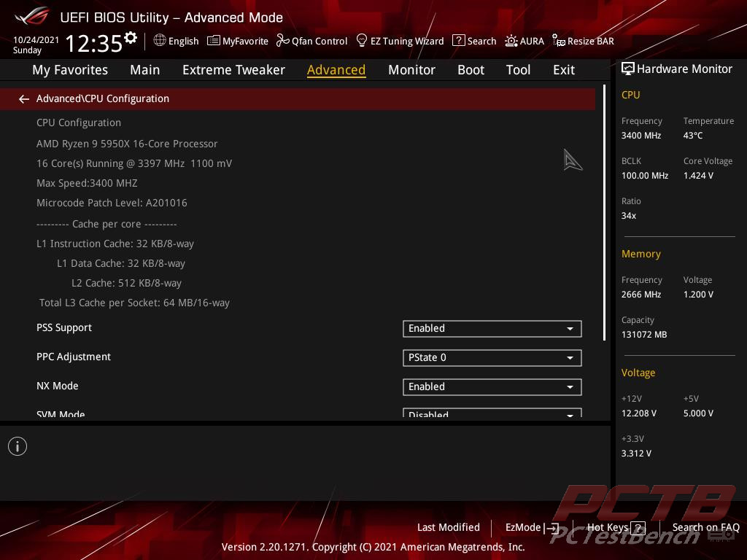The height and width of the screenshot is (560, 747).
Task: Click the Hardware Monitor screen icon
Action: pyautogui.click(x=628, y=69)
